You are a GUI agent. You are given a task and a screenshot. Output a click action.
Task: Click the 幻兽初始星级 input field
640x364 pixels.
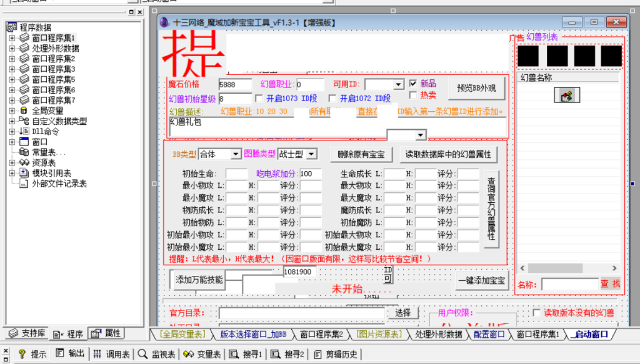point(235,99)
